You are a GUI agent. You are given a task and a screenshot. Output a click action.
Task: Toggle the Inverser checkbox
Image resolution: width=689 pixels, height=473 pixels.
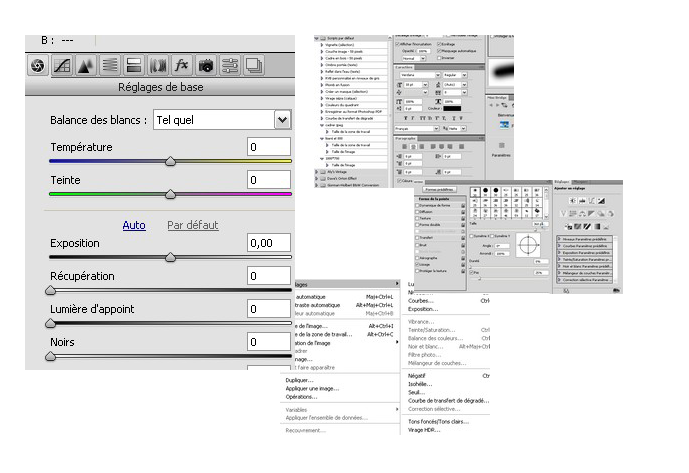[439, 58]
